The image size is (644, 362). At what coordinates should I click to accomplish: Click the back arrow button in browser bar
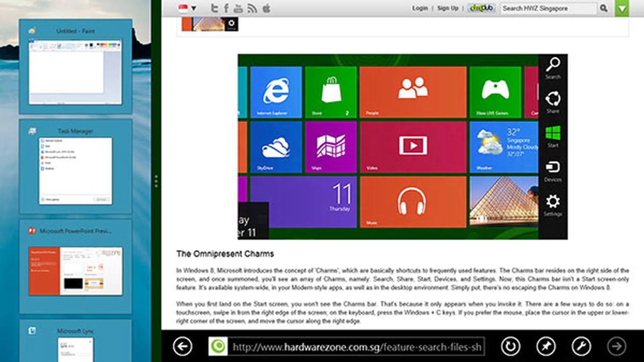tap(183, 346)
